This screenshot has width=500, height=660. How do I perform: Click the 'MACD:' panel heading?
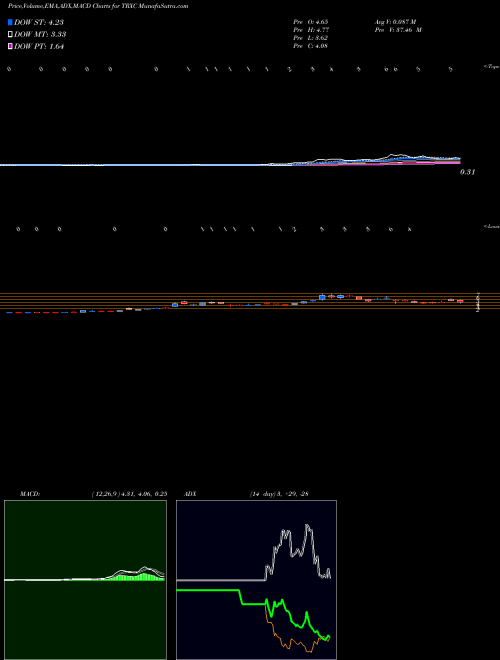pos(30,494)
